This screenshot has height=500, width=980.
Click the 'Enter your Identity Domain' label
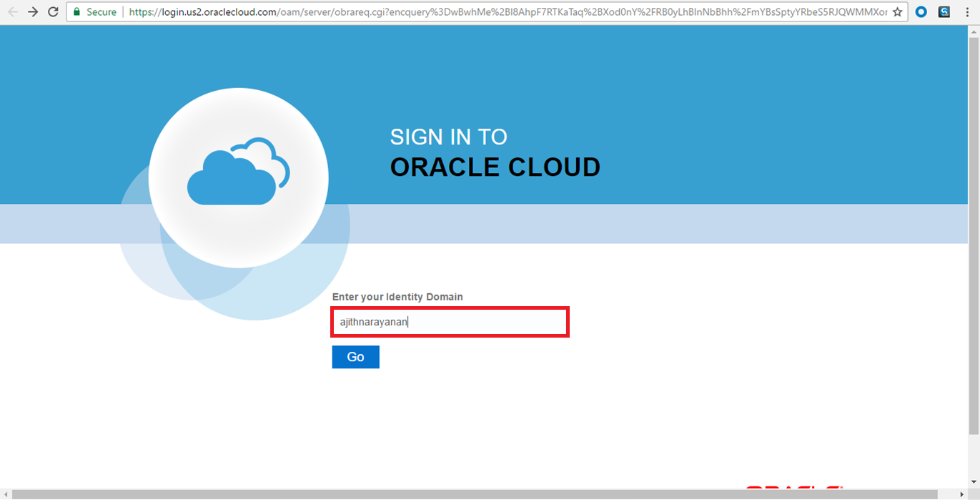click(x=397, y=297)
